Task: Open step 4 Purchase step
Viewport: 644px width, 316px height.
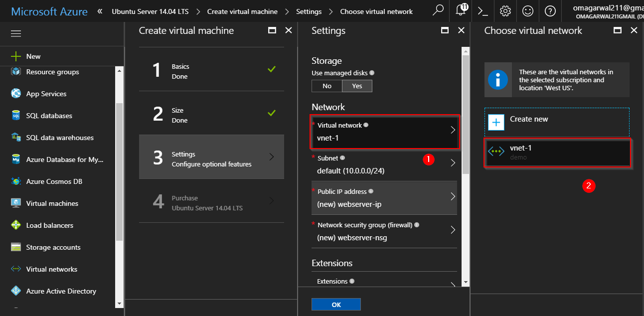Action: [x=211, y=201]
